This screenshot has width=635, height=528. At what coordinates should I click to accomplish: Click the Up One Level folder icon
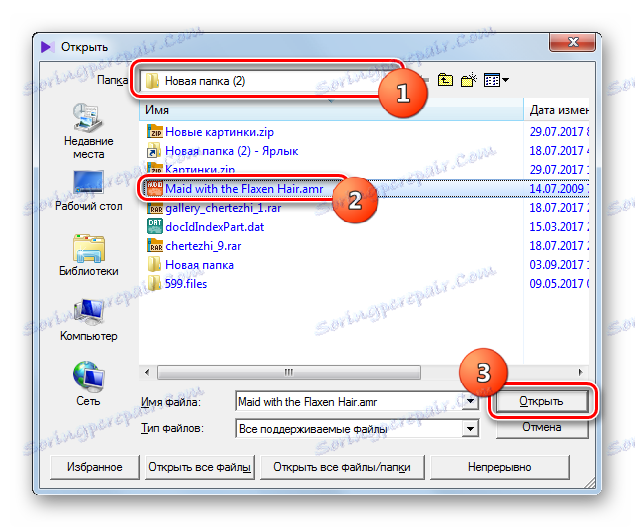[445, 80]
